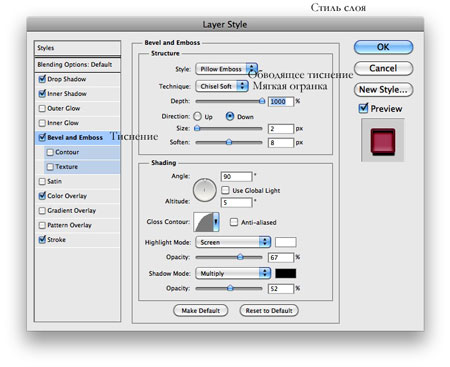
Task: Click the angle and altitude dial
Action: coord(204,190)
